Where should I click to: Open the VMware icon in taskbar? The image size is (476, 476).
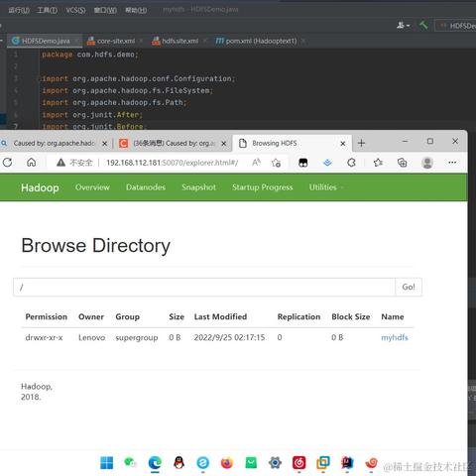pos(323,463)
